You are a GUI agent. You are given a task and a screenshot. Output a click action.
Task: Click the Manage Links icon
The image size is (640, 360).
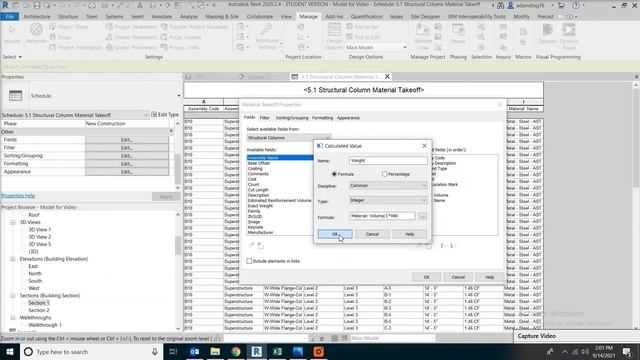(422, 30)
